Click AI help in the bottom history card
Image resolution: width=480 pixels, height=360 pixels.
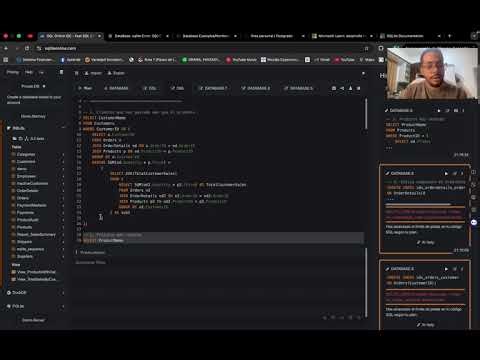coord(426,325)
